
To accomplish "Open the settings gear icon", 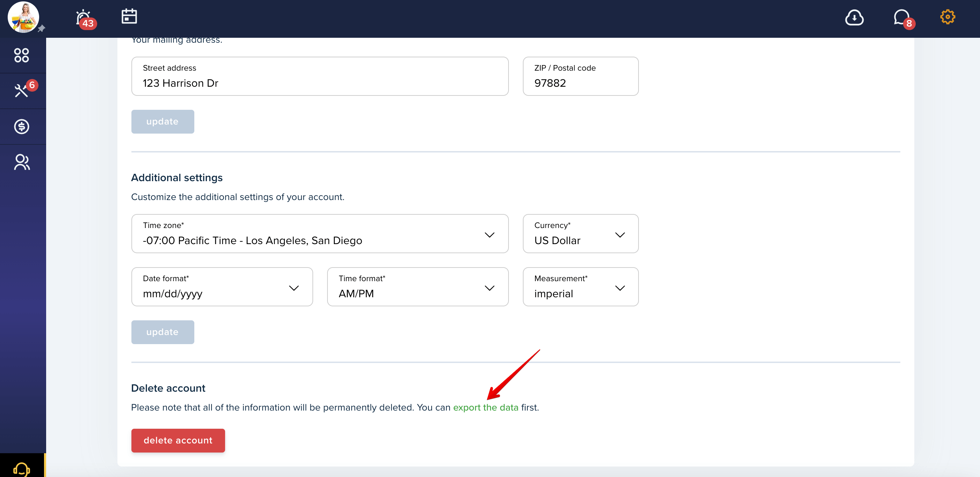I will [x=947, y=17].
